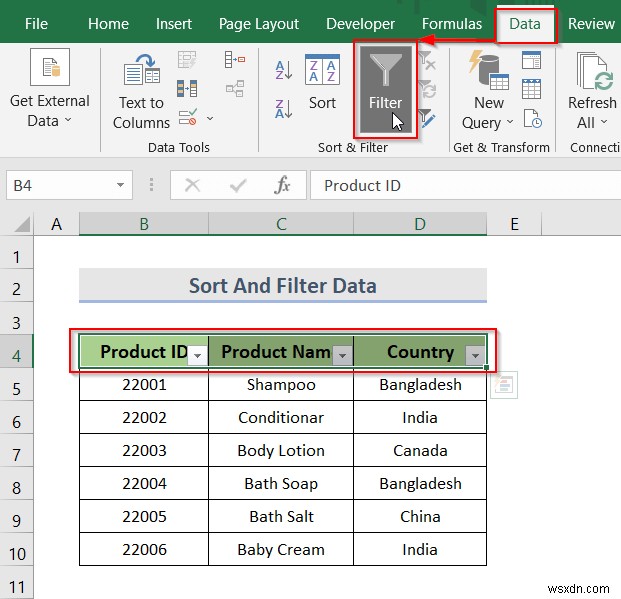Image resolution: width=621 pixels, height=599 pixels.
Task: Open the Country filter dropdown
Action: 475,355
